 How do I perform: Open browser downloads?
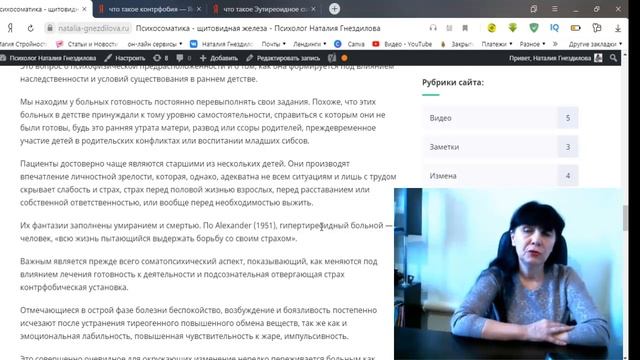618,28
